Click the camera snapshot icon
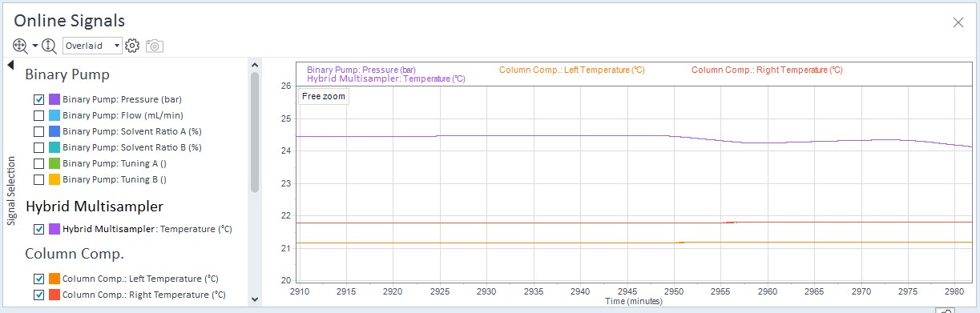The image size is (980, 313). [x=155, y=46]
